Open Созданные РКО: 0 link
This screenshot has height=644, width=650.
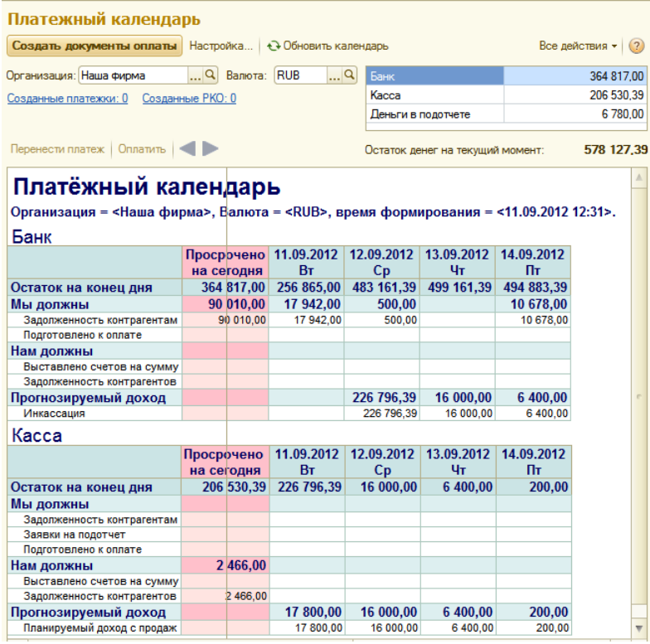[189, 98]
